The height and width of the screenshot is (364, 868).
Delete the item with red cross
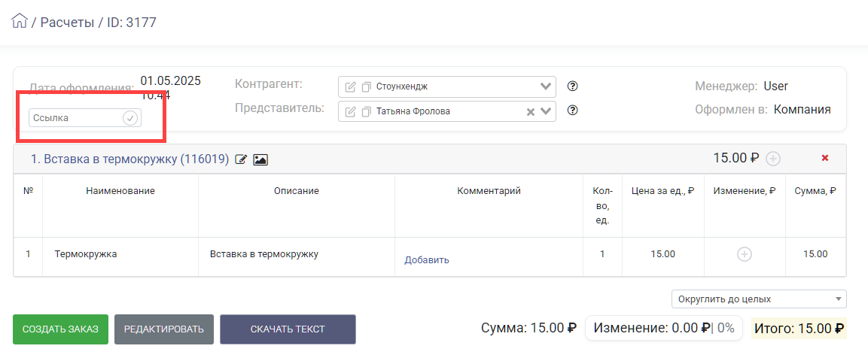coord(825,158)
